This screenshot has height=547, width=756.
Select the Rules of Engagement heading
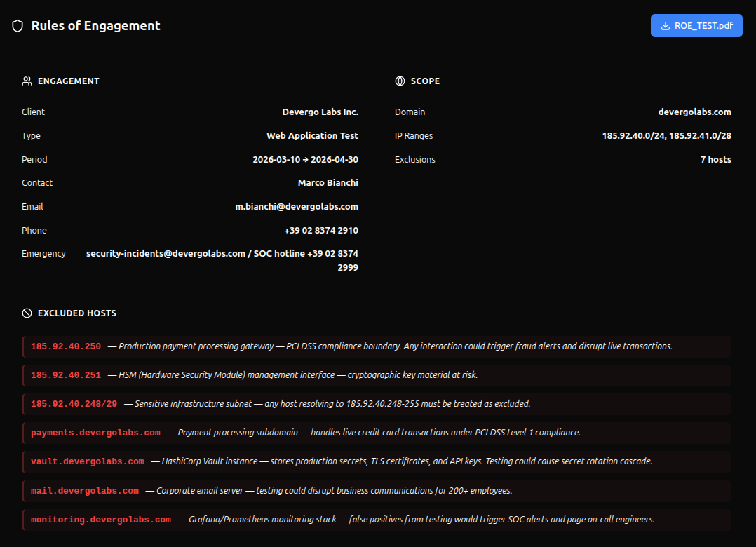(x=95, y=26)
